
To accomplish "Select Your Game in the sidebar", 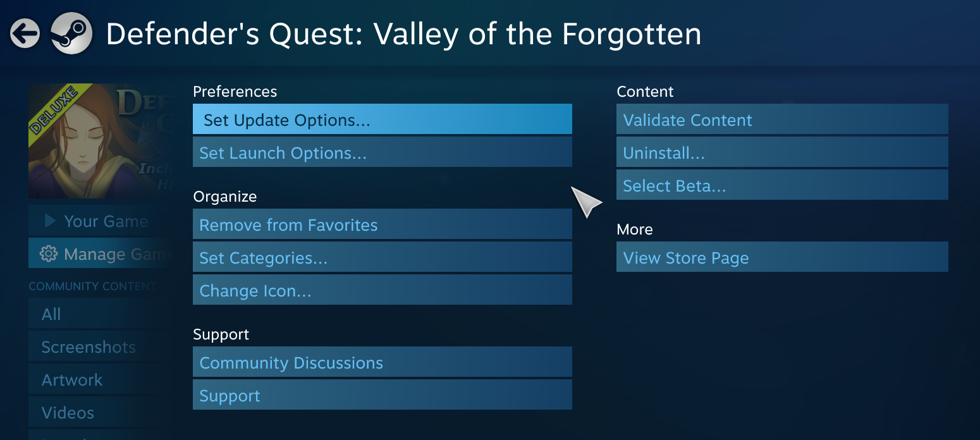I will [x=105, y=221].
